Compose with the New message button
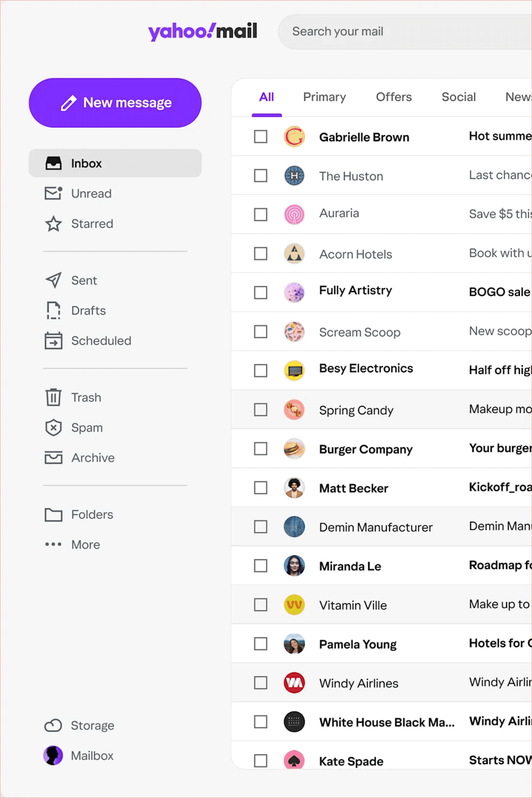The width and height of the screenshot is (532, 798). [115, 103]
